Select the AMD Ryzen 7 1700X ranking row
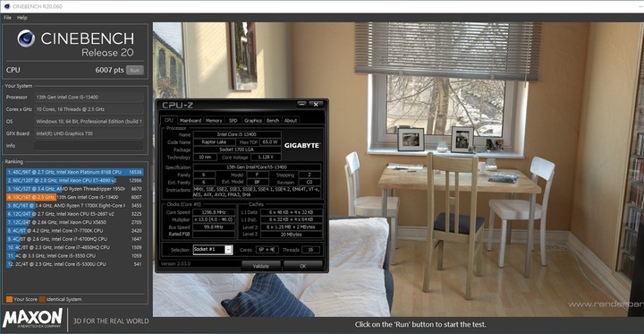The width and height of the screenshot is (644, 334). 74,205
